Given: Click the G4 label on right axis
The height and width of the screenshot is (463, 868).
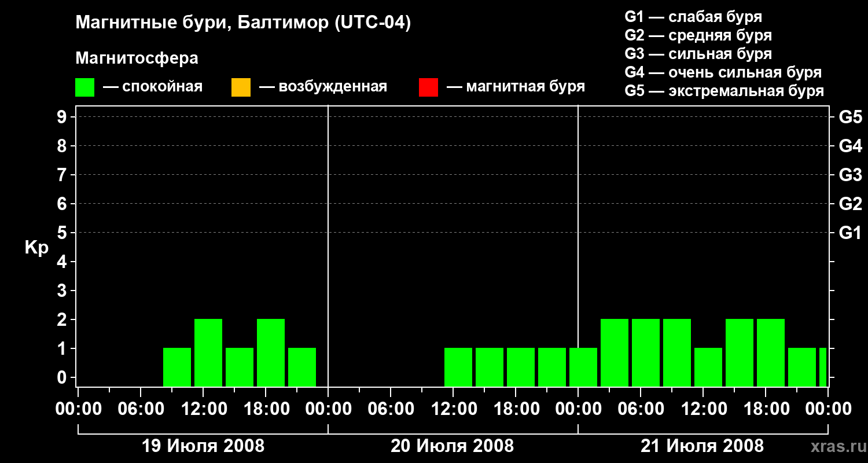Looking at the screenshot, I should click(850, 146).
